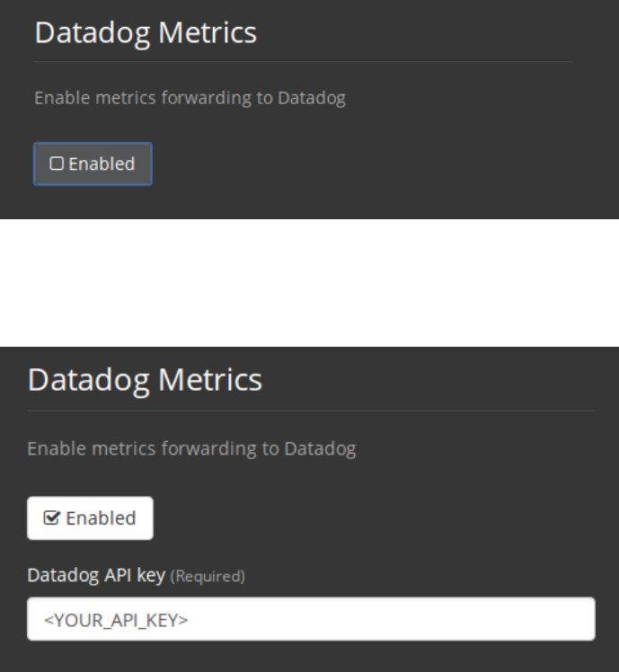Click the upper "Datadog Metrics" heading

(145, 33)
